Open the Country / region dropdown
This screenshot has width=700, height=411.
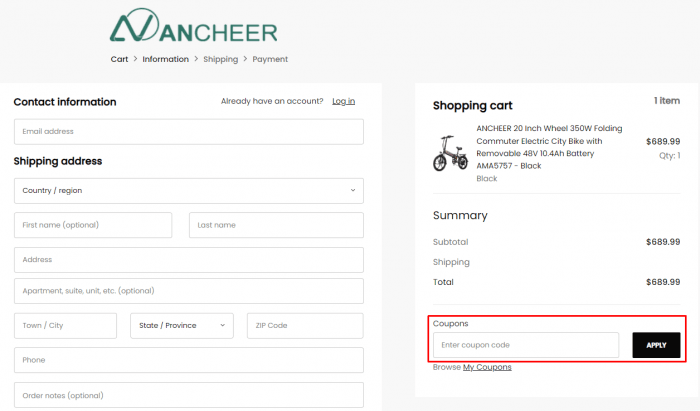189,191
